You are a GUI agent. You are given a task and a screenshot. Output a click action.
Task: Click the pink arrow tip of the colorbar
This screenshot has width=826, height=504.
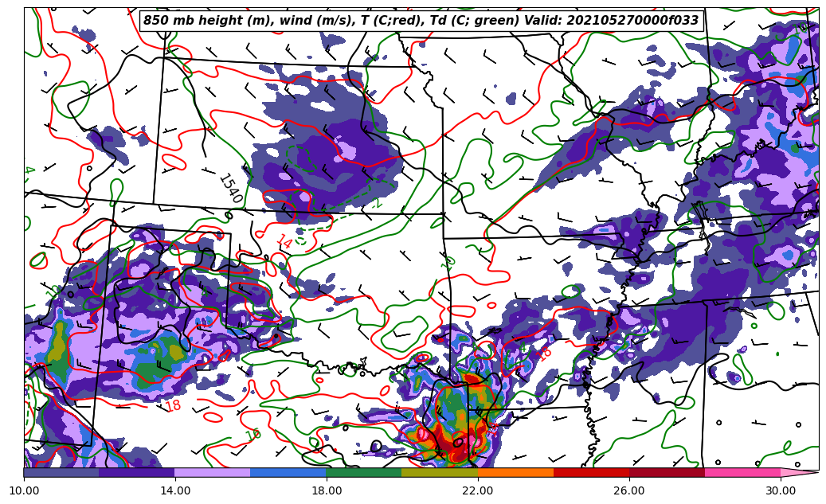pyautogui.click(x=799, y=472)
